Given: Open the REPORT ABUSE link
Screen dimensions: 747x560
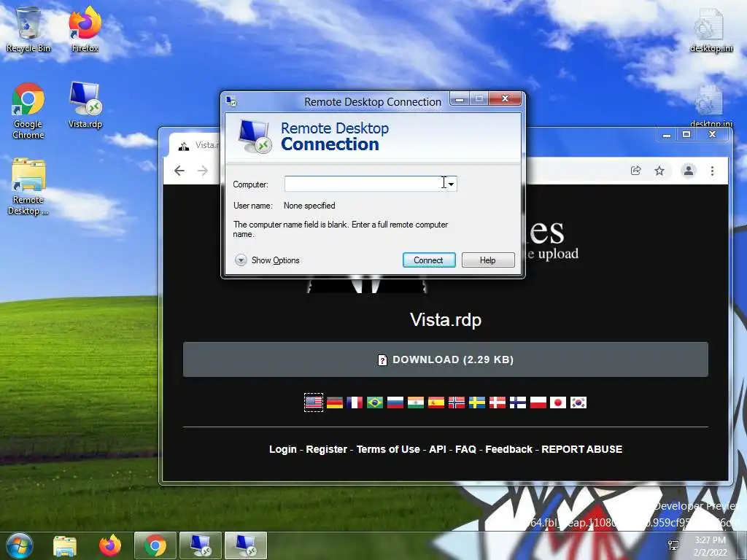Looking at the screenshot, I should pyautogui.click(x=581, y=449).
